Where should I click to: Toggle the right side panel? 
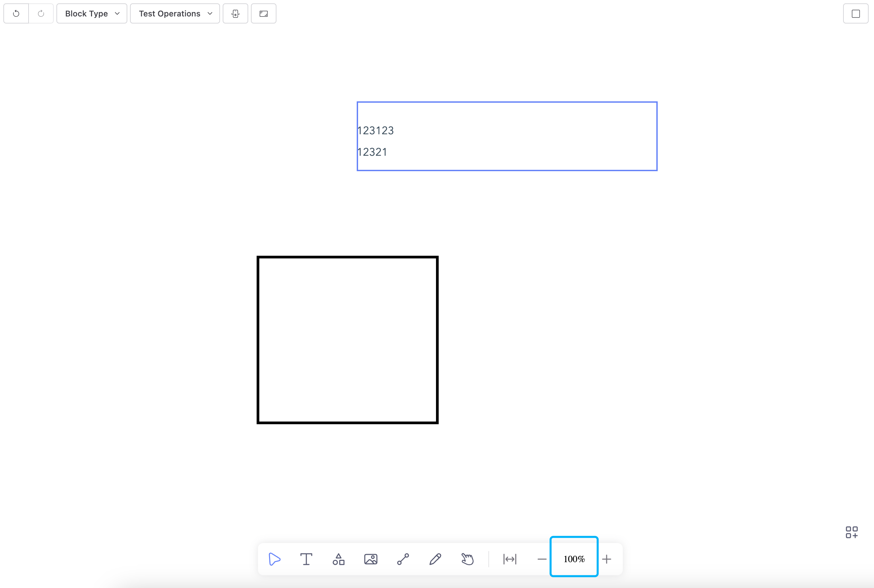856,13
